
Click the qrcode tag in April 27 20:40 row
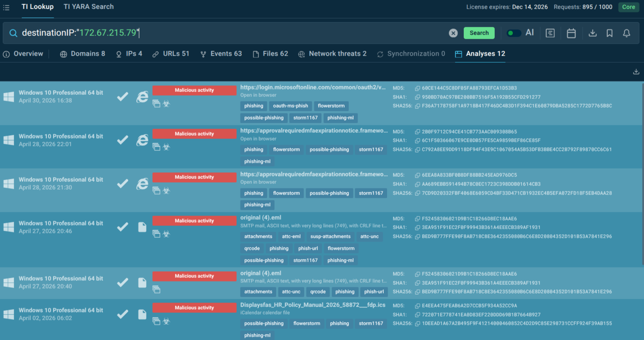(318, 292)
